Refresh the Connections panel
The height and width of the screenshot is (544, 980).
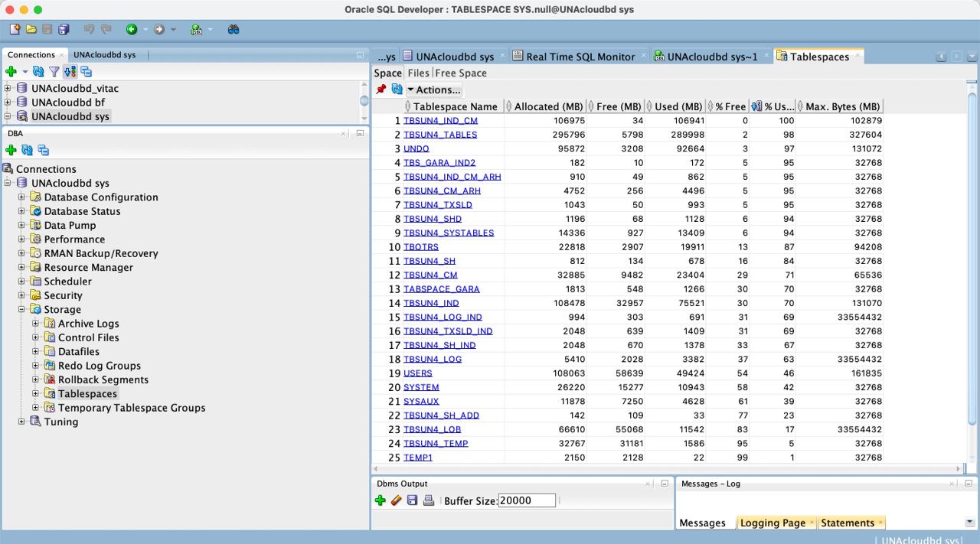coord(38,71)
